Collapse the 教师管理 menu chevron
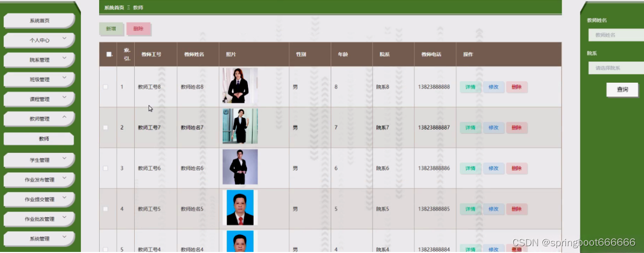The width and height of the screenshot is (644, 253). tap(65, 117)
